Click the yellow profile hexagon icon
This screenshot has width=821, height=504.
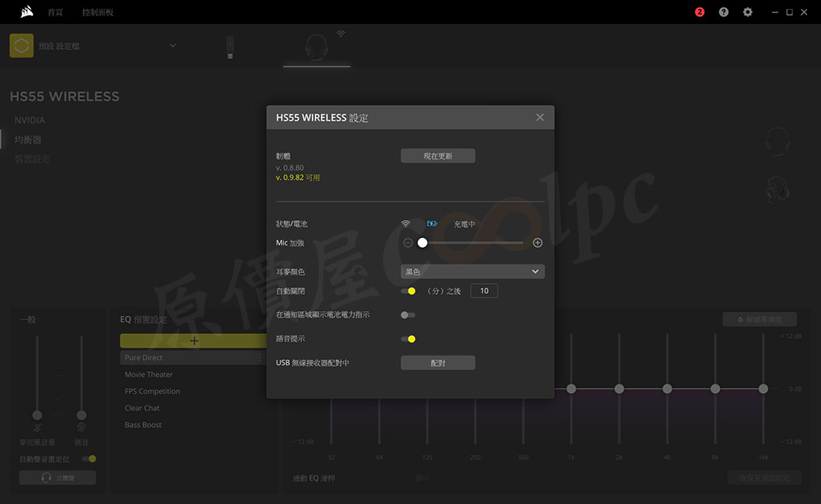(21, 45)
